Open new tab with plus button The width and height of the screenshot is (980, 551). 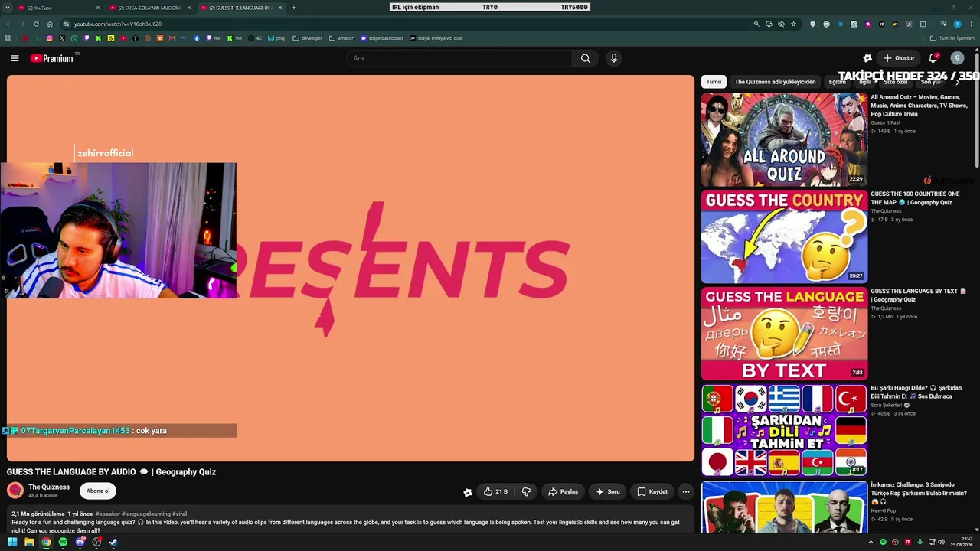tap(293, 8)
